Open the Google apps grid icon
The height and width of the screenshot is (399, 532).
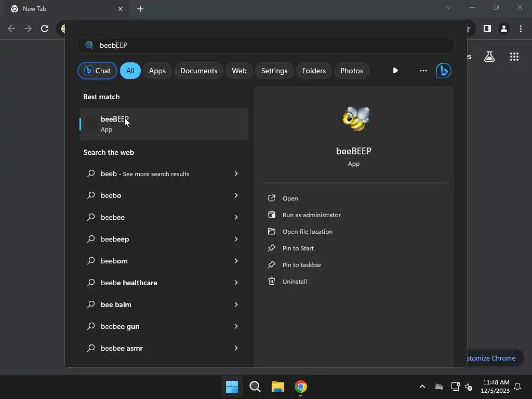point(514,57)
